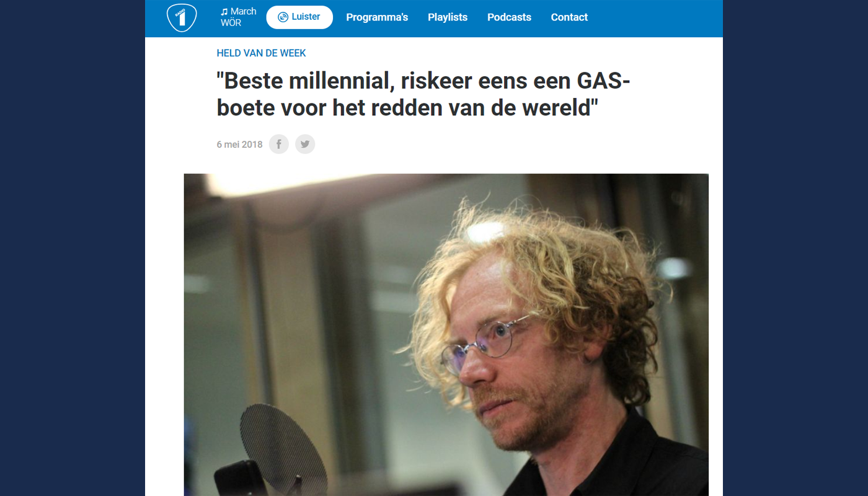
Task: Share the article on Twitter
Action: 305,144
